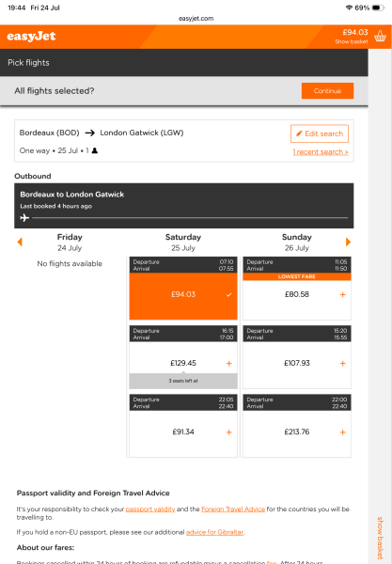This screenshot has height=564, width=392.
Task: Add the £107.93 flight plus icon
Action: point(343,363)
